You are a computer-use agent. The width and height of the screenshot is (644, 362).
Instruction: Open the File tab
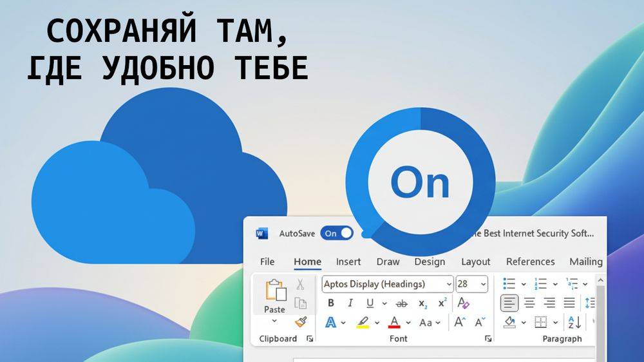click(267, 262)
